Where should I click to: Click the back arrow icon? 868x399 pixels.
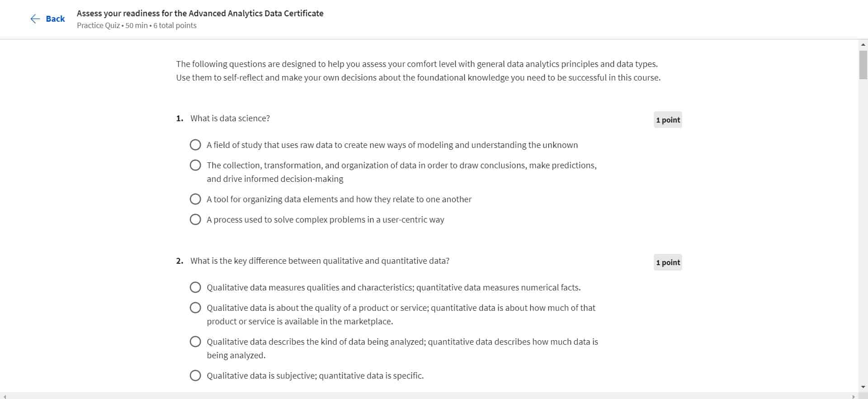(x=35, y=19)
